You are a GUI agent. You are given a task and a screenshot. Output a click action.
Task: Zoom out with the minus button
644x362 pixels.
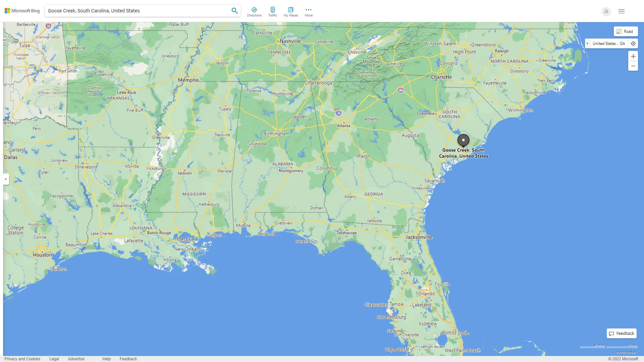point(633,66)
